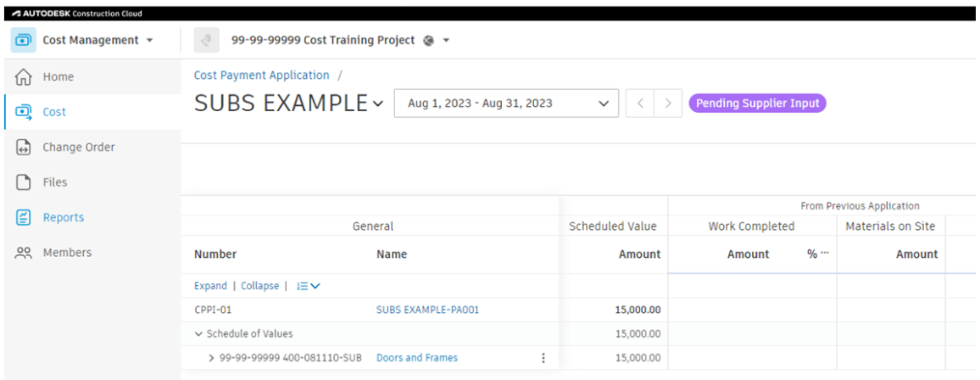Click the From Previous Application header
This screenshot has height=380, width=980.
(x=860, y=205)
